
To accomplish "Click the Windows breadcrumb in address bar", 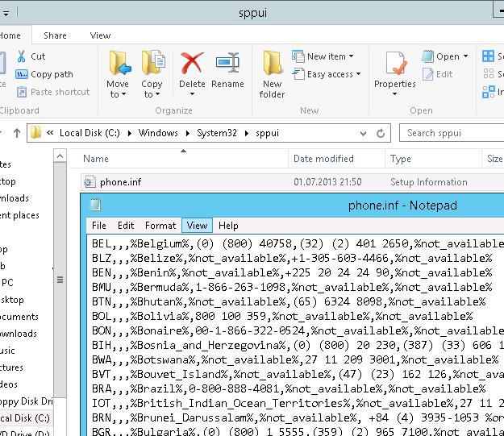I will pos(158,133).
